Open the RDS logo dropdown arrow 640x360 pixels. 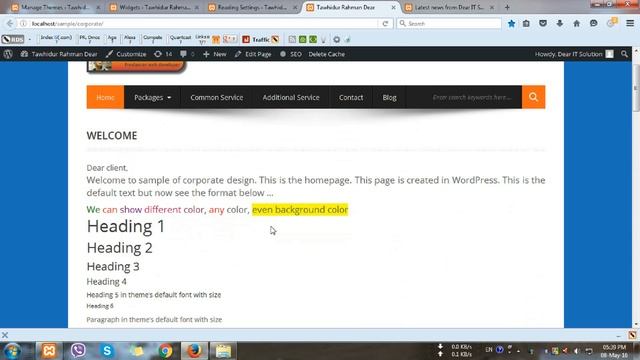point(29,40)
